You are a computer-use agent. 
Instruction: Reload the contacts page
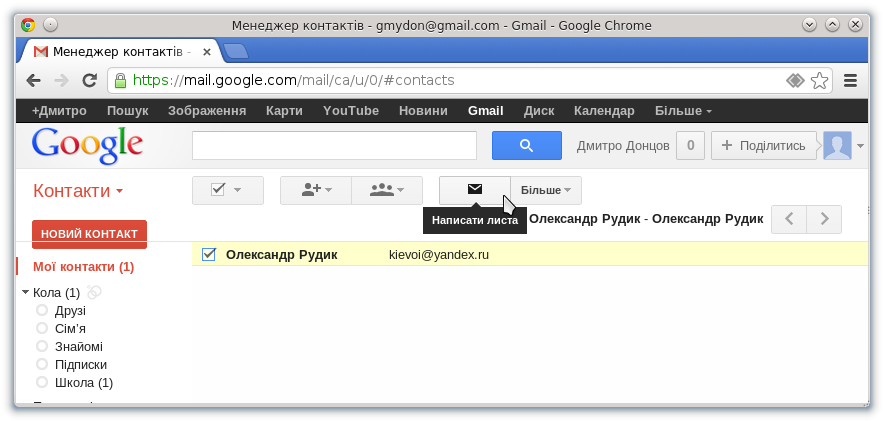coord(89,81)
